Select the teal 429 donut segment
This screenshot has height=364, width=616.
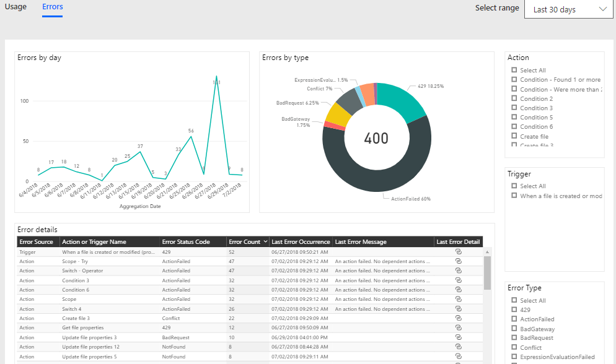coord(403,101)
